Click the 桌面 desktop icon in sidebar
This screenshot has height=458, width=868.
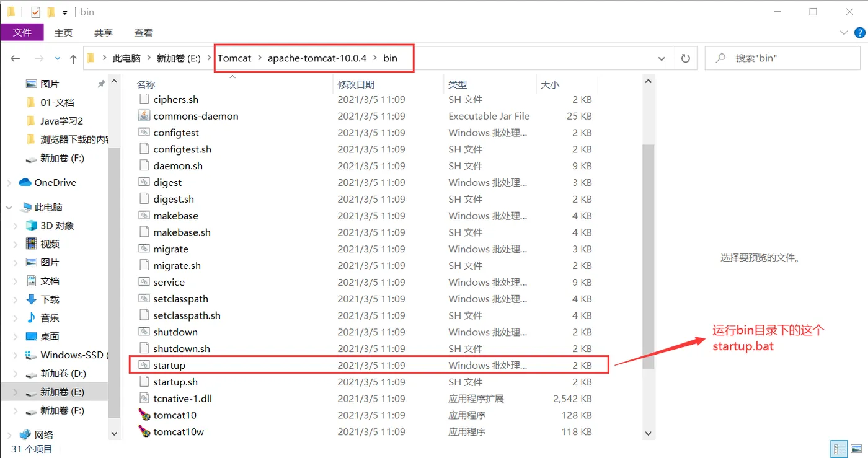31,336
